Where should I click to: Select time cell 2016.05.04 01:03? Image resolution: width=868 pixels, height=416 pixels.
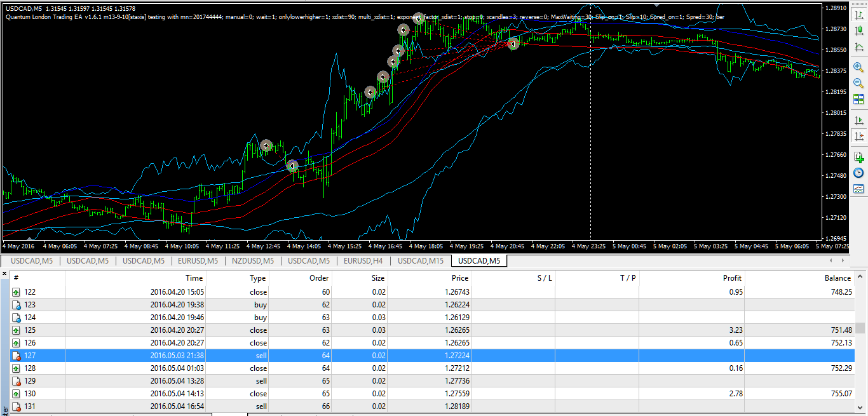(177, 368)
